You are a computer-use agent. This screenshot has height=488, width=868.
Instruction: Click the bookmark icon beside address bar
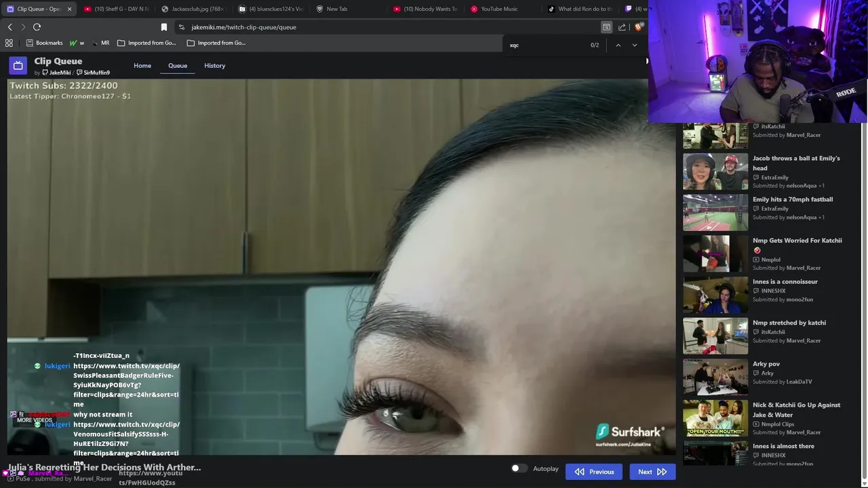pos(163,27)
